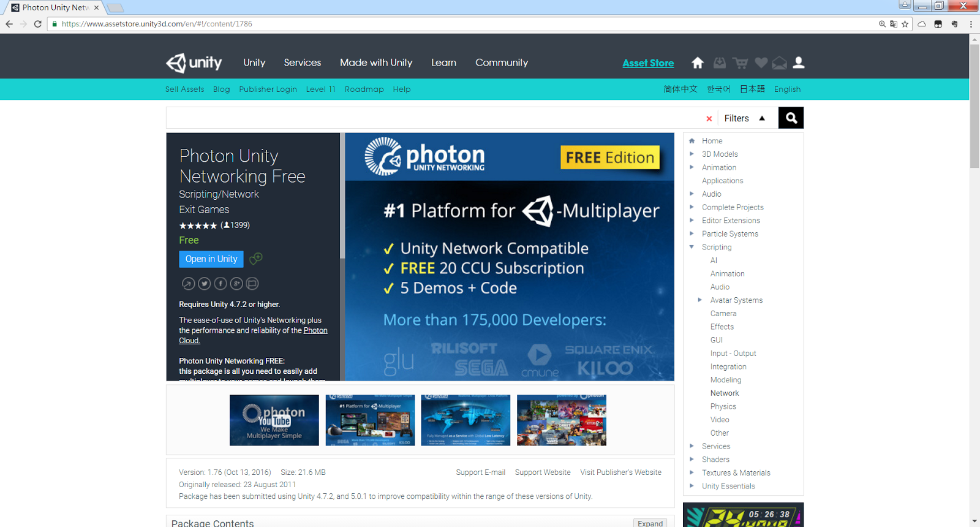View the game collage screenshot thumbnail

[x=562, y=420]
